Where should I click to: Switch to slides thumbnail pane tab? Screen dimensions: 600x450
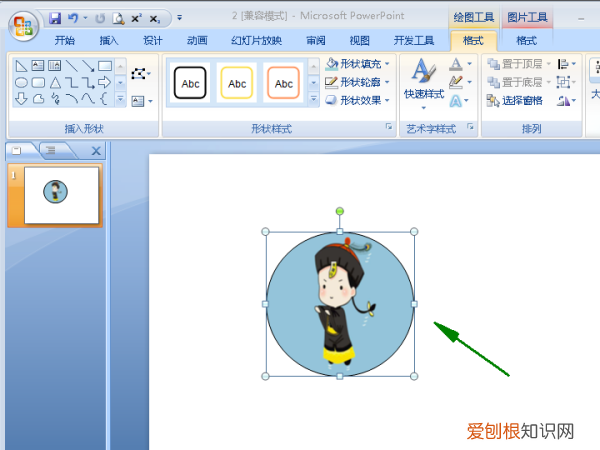click(16, 150)
